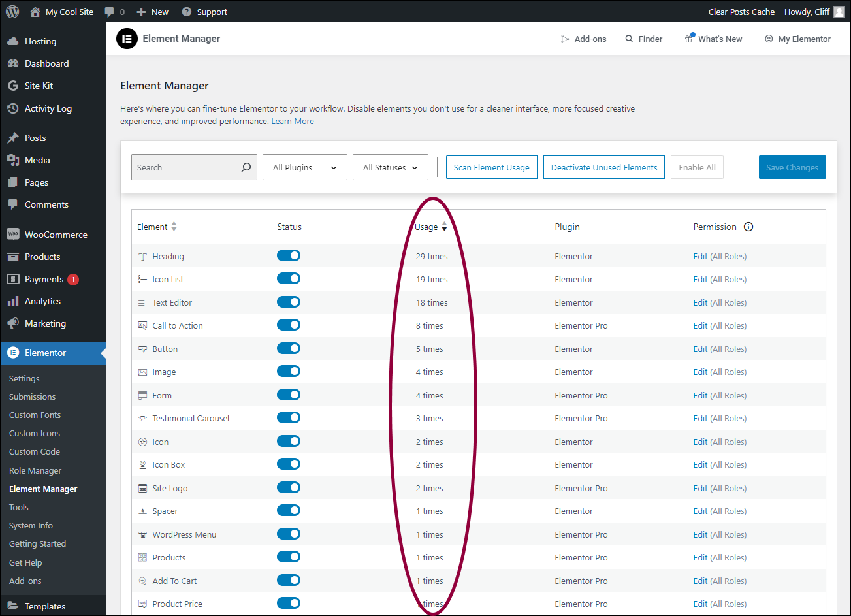
Task: Click the Elementor logo beside Element Manager title
Action: point(127,39)
